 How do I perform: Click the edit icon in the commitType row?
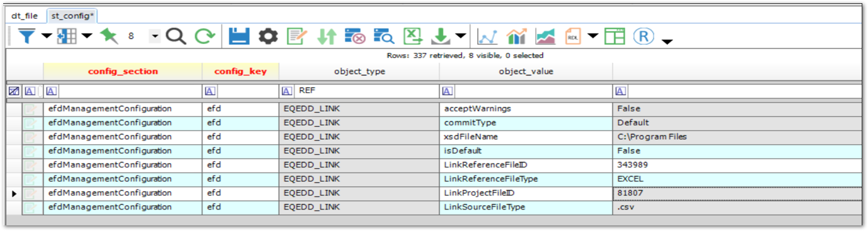click(31, 123)
